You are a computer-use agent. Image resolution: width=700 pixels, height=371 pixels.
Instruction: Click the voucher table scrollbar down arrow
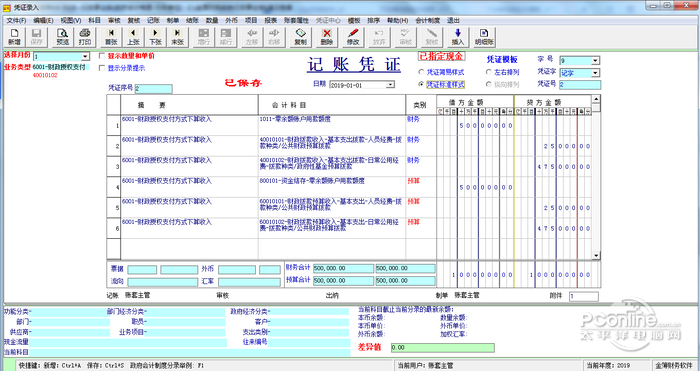[596, 255]
